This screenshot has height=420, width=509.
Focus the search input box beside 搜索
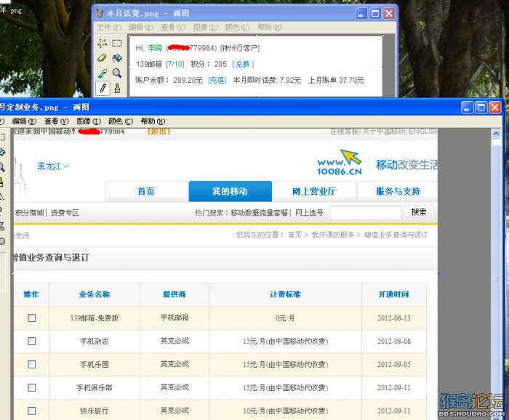click(365, 213)
